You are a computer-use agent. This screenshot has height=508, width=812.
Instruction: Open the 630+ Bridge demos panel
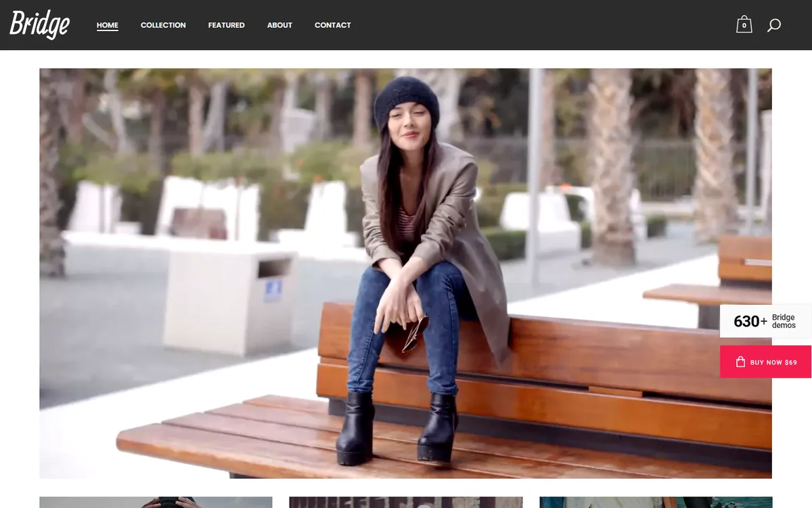click(765, 321)
